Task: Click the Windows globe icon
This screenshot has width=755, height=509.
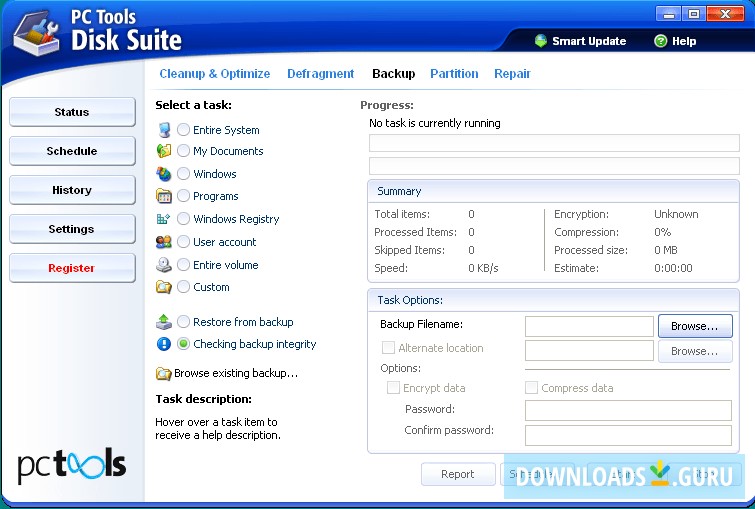Action: (x=164, y=174)
